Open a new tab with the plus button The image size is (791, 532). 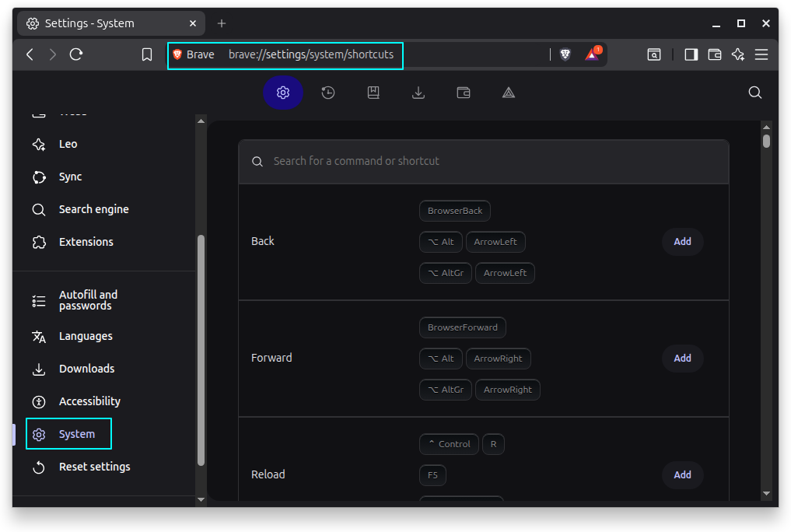(x=222, y=23)
